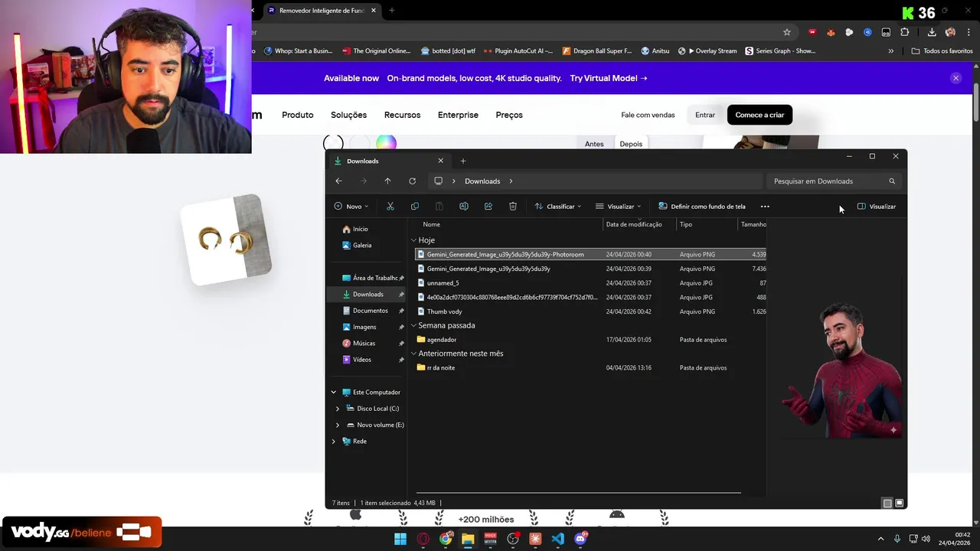Show hidden system tray icons
980x551 pixels.
click(x=880, y=539)
